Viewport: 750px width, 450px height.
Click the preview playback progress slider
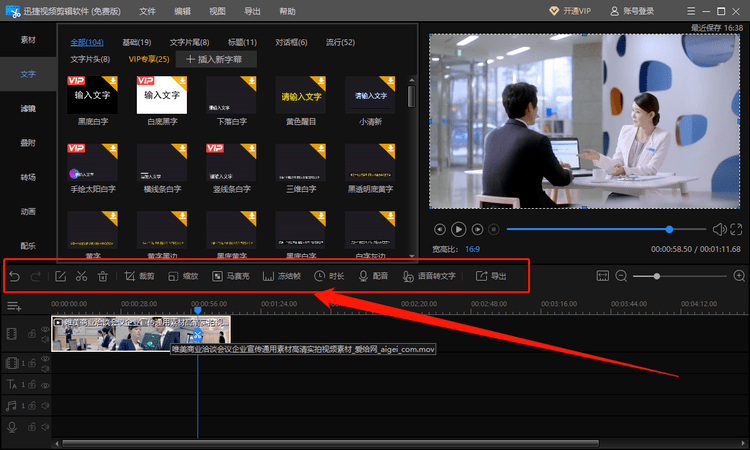[606, 229]
